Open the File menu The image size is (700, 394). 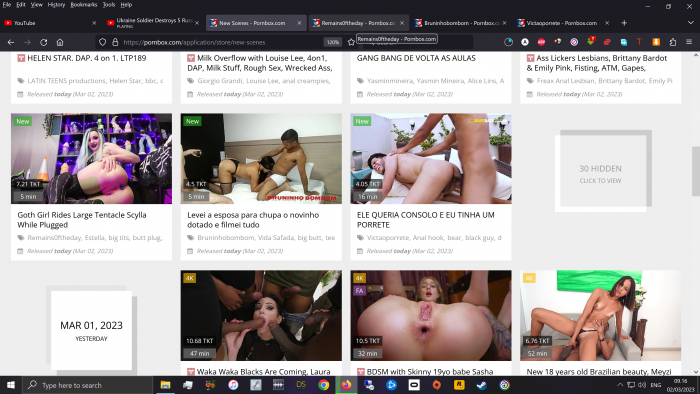click(x=7, y=4)
